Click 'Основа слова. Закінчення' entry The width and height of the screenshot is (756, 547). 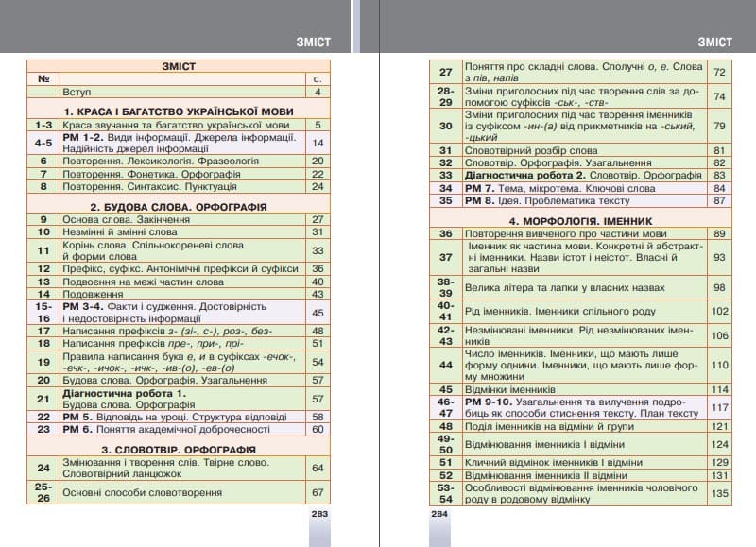click(116, 218)
